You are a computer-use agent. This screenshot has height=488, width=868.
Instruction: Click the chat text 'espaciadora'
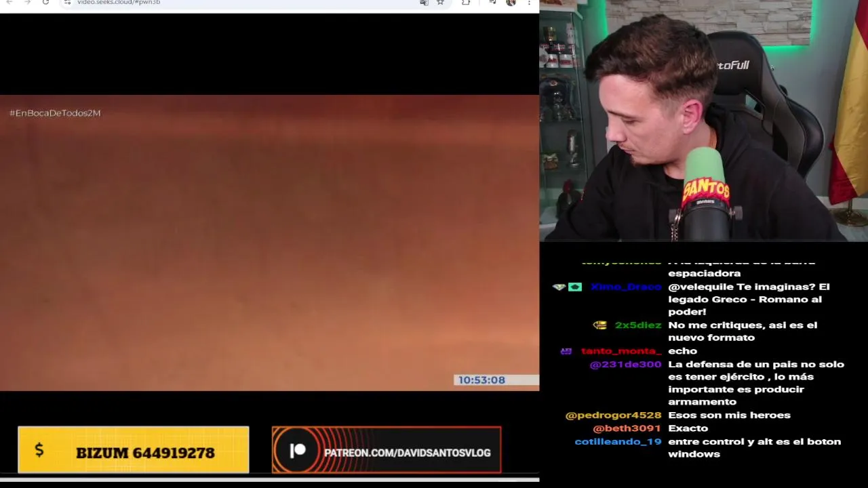704,273
